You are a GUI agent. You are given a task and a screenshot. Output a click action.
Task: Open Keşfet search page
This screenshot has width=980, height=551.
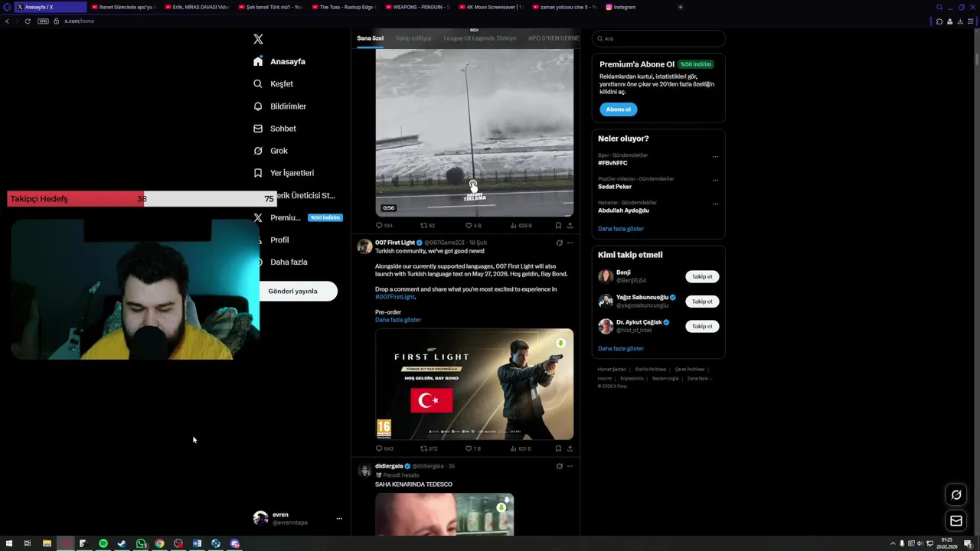coord(273,83)
